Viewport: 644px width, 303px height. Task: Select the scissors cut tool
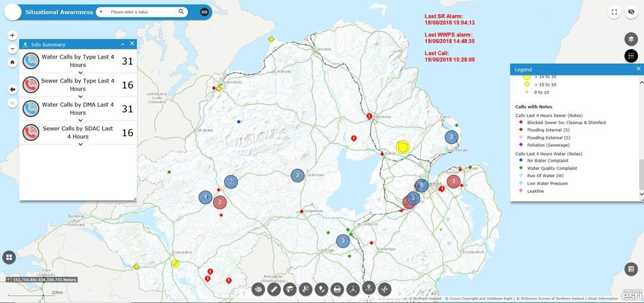385,289
